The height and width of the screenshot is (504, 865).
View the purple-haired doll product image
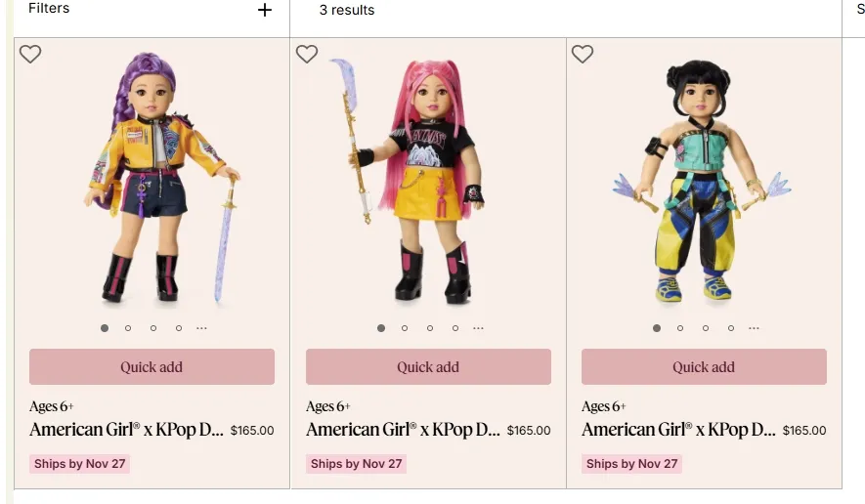(163, 178)
